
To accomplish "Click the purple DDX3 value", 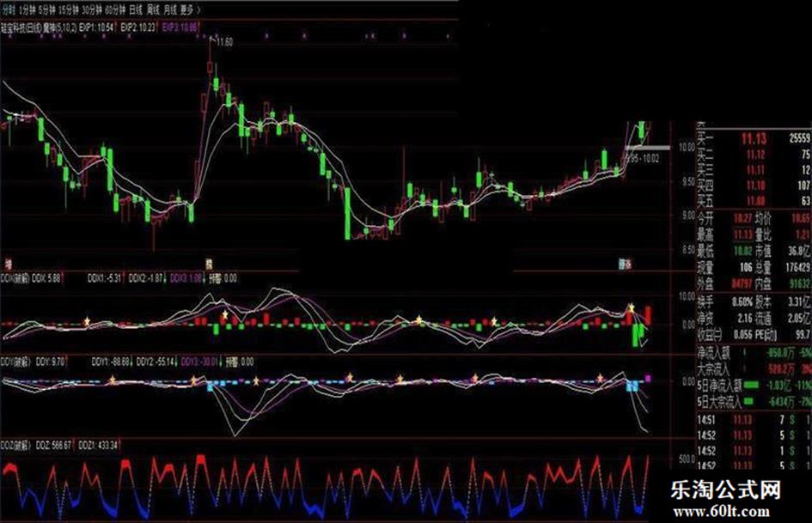I will pos(186,278).
